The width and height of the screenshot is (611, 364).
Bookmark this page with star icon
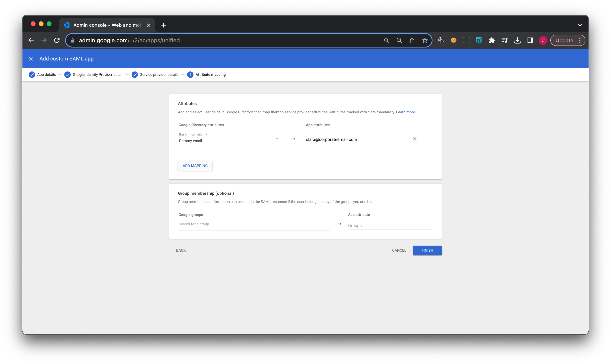tap(425, 41)
